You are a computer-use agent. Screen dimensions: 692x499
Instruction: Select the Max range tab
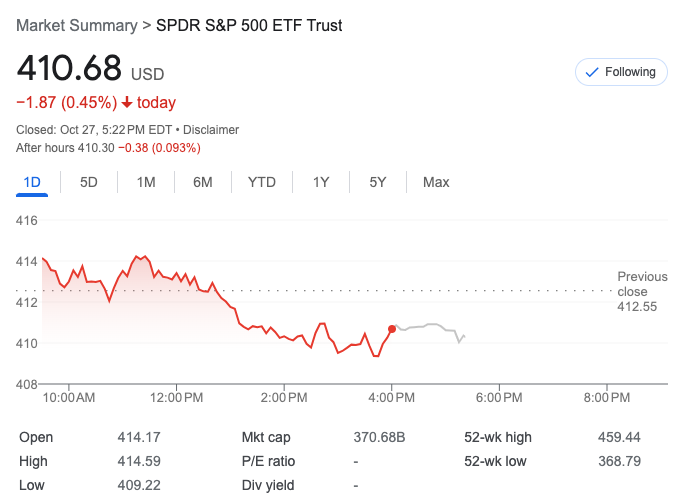[x=436, y=182]
